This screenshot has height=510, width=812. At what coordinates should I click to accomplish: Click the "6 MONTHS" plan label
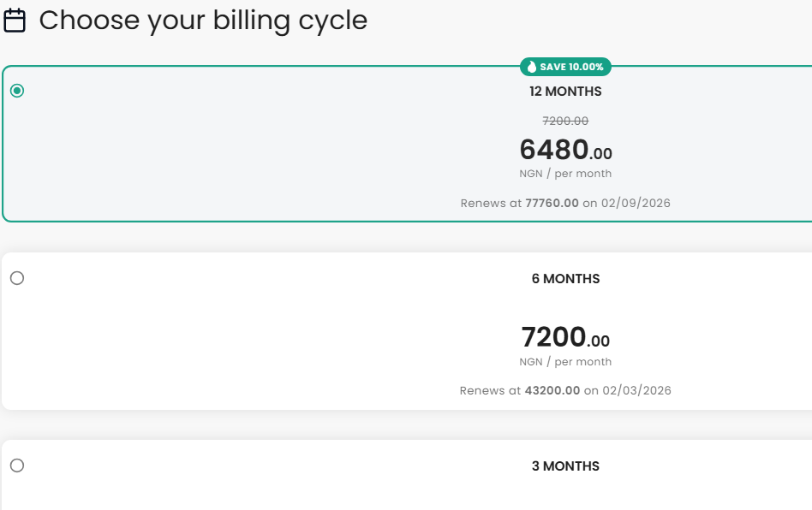pyautogui.click(x=565, y=278)
